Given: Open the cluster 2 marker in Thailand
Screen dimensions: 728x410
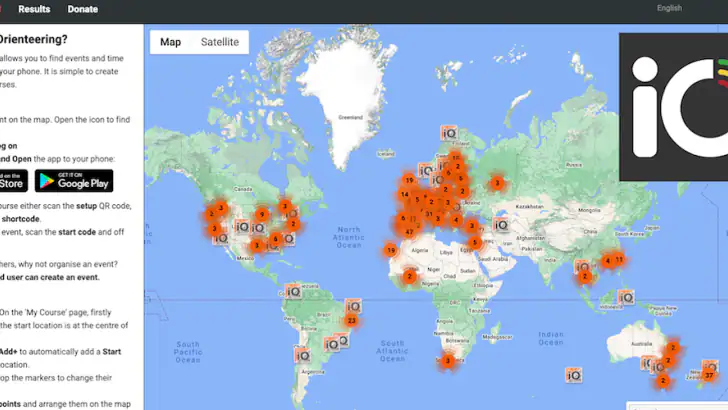Looking at the screenshot, I should pyautogui.click(x=585, y=277).
